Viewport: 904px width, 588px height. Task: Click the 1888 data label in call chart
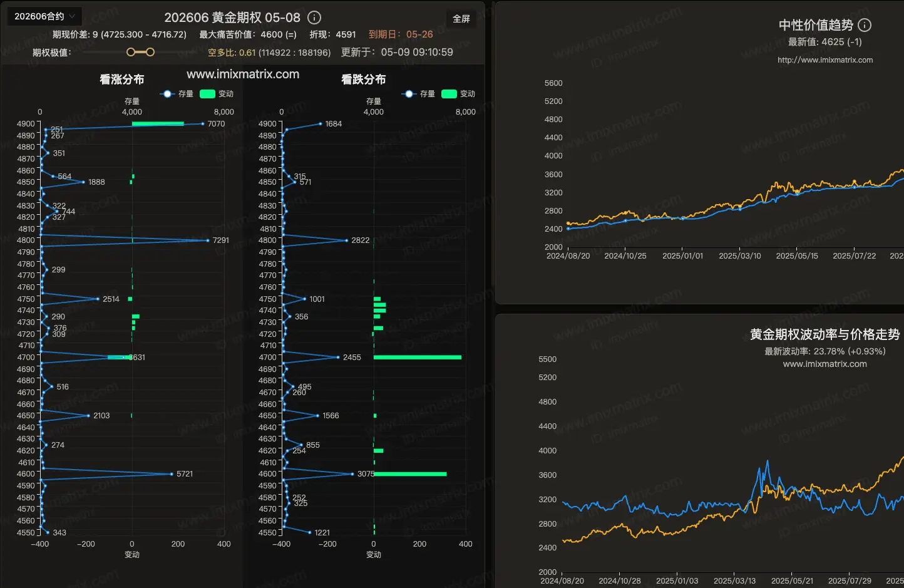coord(96,182)
